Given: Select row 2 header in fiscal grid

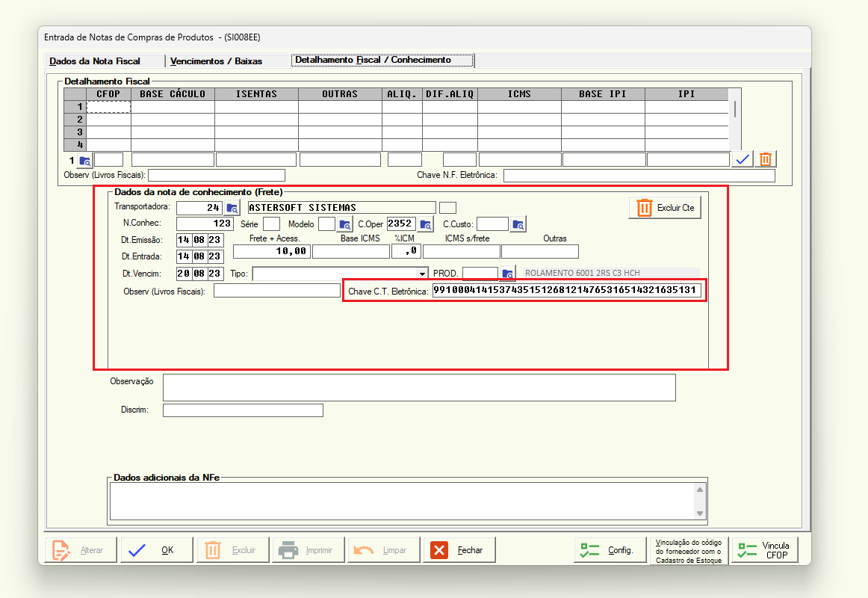Looking at the screenshot, I should 75,120.
